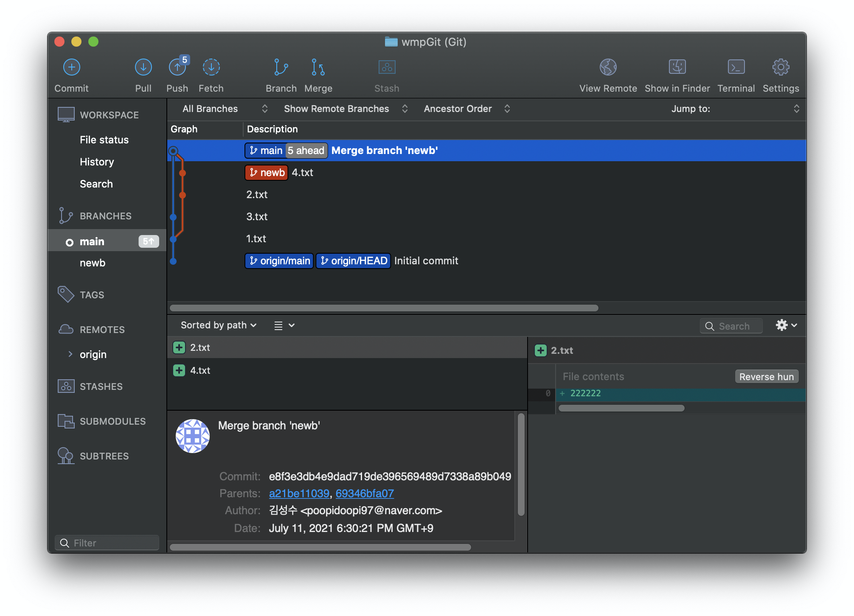This screenshot has height=616, width=854.
Task: Open Terminal from the toolbar
Action: tap(736, 67)
